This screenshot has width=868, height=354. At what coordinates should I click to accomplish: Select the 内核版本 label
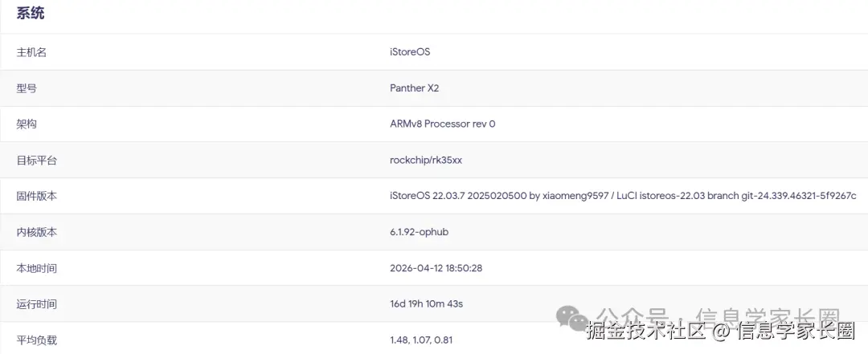pyautogui.click(x=36, y=232)
